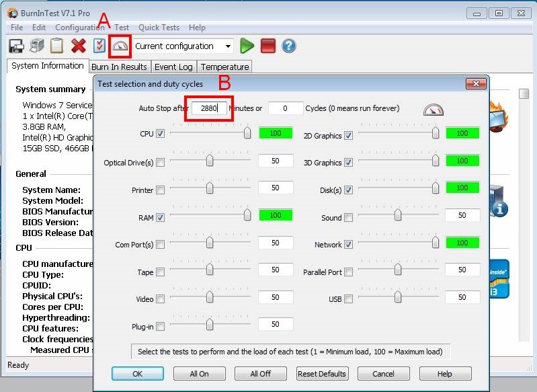Click the Parallel Port value field
The image size is (537, 392).
point(462,270)
